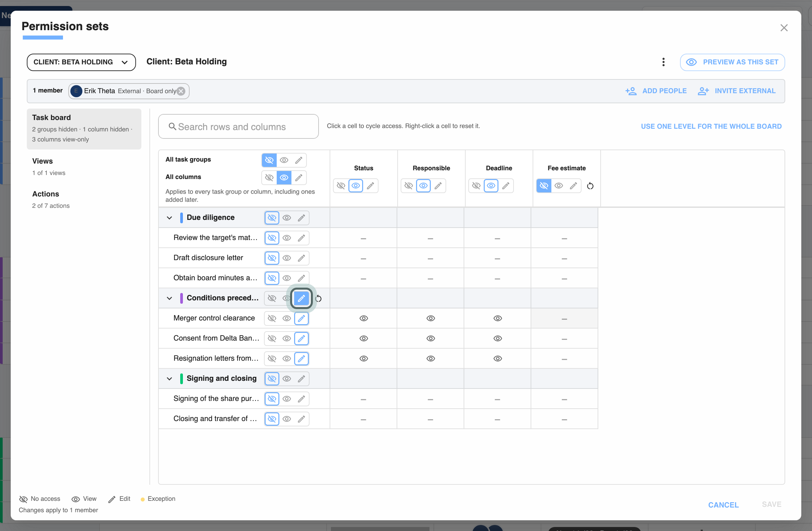Open the Views section
Image resolution: width=812 pixels, height=531 pixels.
coord(84,166)
